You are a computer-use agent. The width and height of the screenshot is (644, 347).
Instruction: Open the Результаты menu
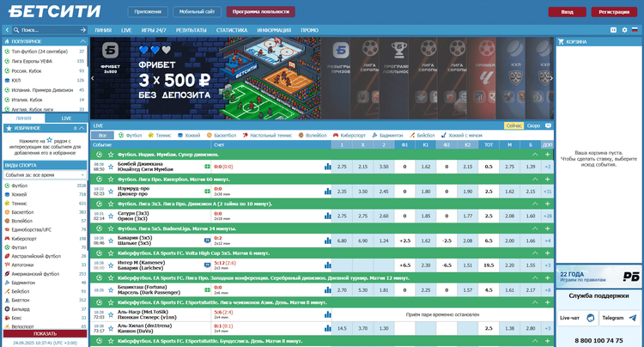point(190,29)
